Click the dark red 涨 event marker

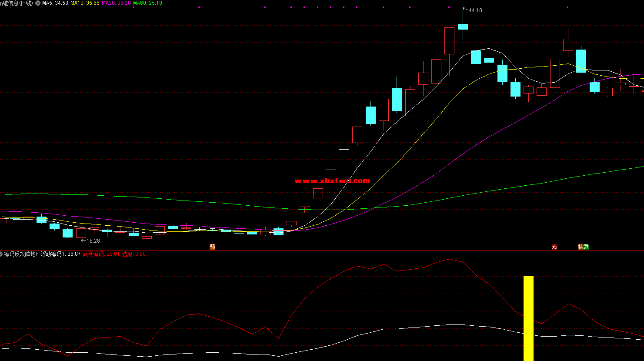point(554,247)
